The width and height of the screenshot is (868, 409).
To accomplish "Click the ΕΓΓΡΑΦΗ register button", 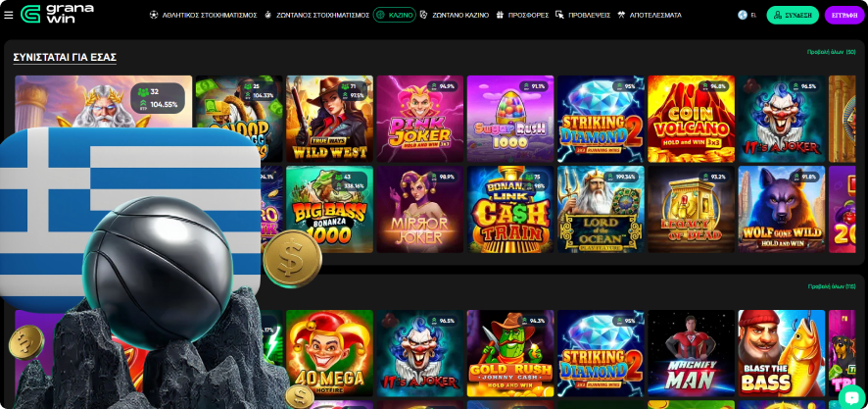I will [x=844, y=15].
